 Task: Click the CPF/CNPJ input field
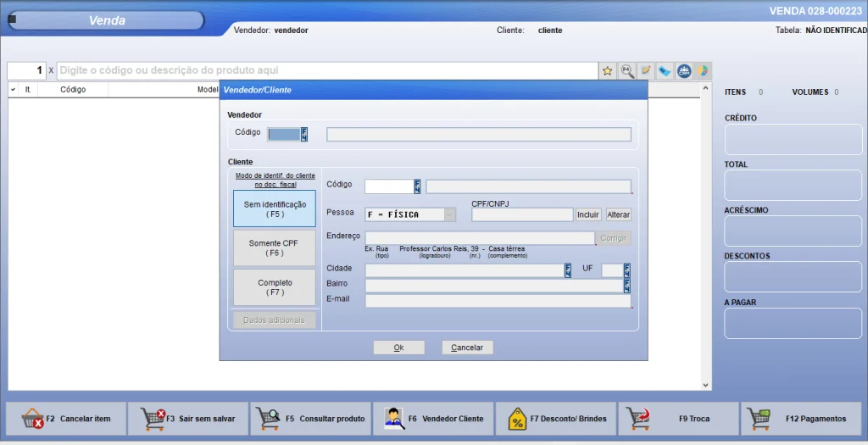point(522,214)
